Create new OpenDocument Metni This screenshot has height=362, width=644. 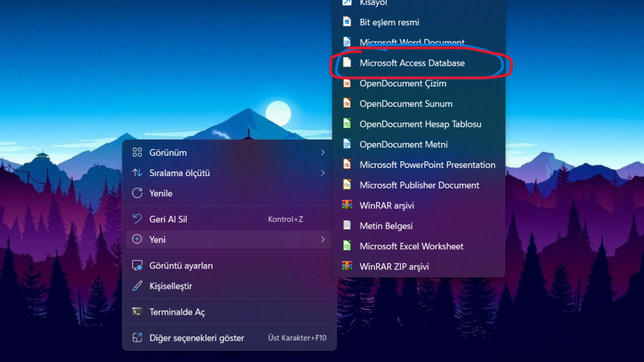point(418,145)
